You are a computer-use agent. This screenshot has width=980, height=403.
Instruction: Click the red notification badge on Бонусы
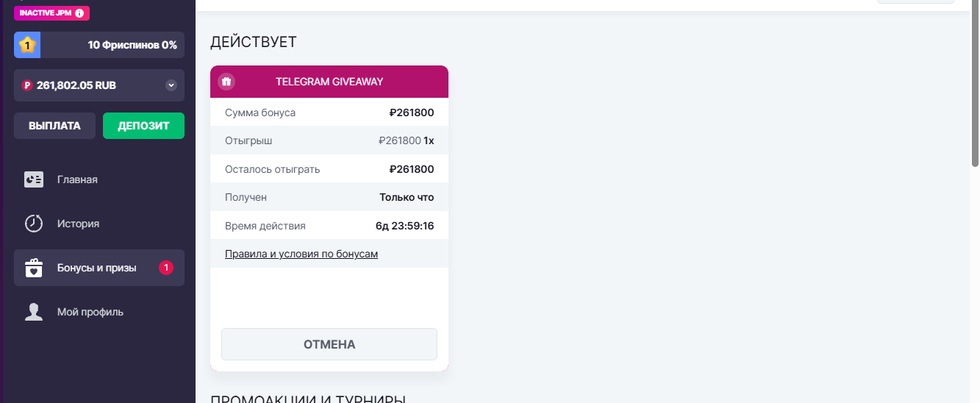coord(166,268)
